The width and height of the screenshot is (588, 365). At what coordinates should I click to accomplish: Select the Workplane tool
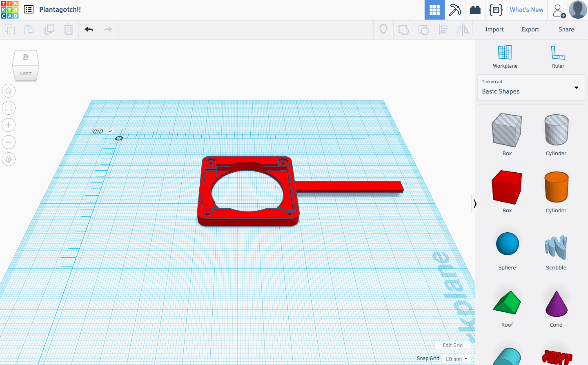click(505, 57)
